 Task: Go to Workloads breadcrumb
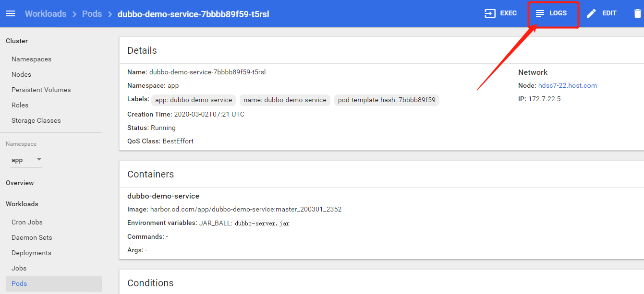click(46, 14)
